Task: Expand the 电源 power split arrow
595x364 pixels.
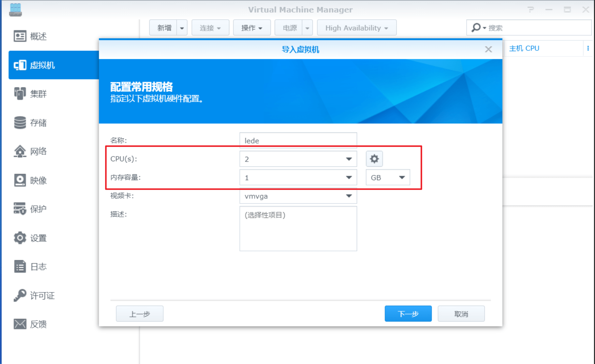Action: pos(307,28)
